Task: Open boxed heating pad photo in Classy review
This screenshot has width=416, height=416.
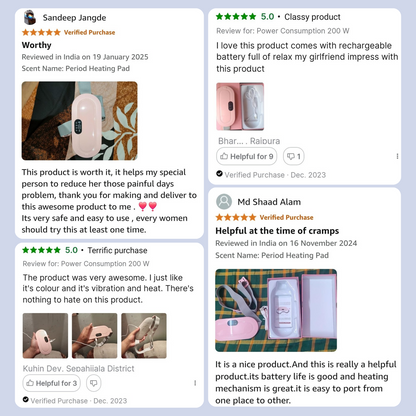Action: 240,106
